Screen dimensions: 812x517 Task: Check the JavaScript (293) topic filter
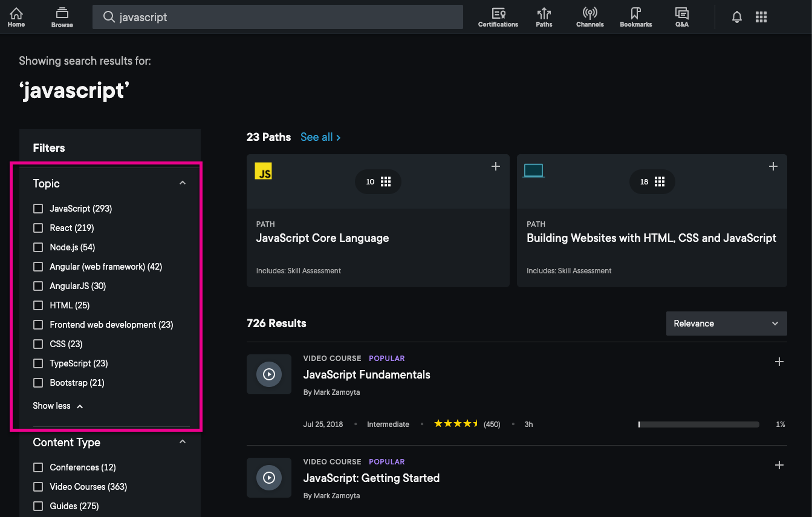[38, 209]
